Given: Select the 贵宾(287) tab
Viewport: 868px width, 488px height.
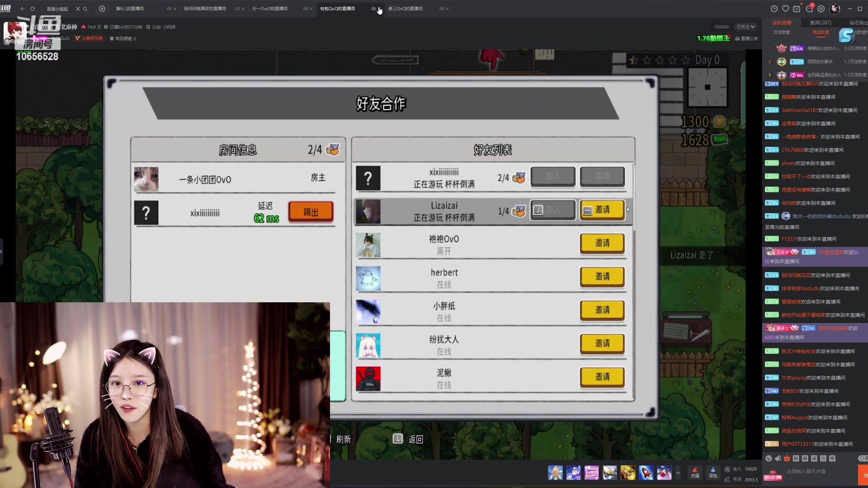Looking at the screenshot, I should coord(820,23).
